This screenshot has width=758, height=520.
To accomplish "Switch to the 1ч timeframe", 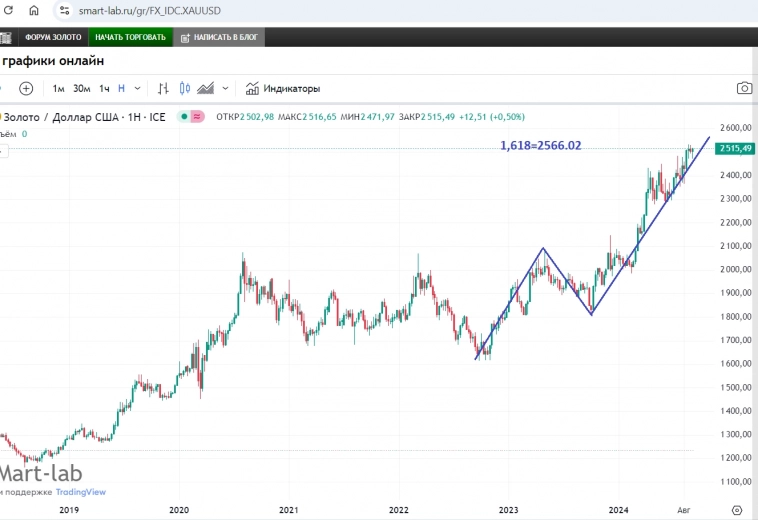I will point(104,88).
